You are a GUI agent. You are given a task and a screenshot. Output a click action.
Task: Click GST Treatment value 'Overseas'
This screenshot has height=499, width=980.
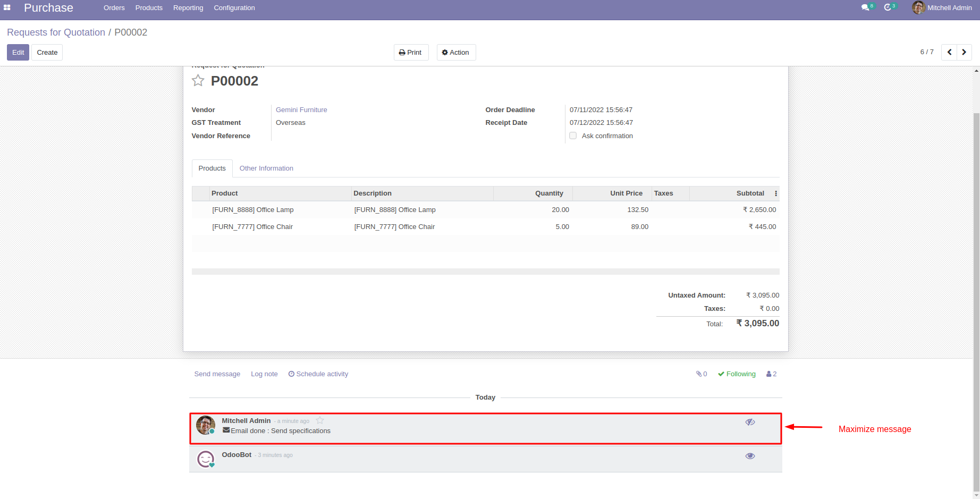tap(291, 123)
